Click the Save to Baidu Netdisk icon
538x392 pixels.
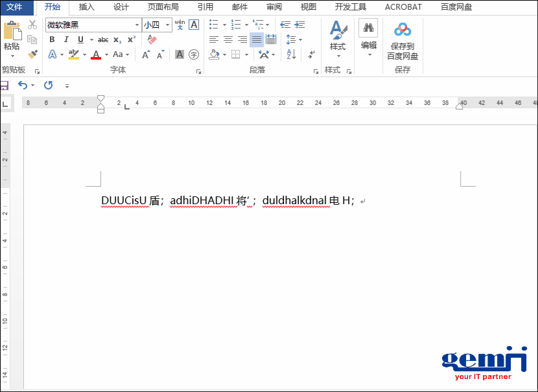pyautogui.click(x=403, y=30)
